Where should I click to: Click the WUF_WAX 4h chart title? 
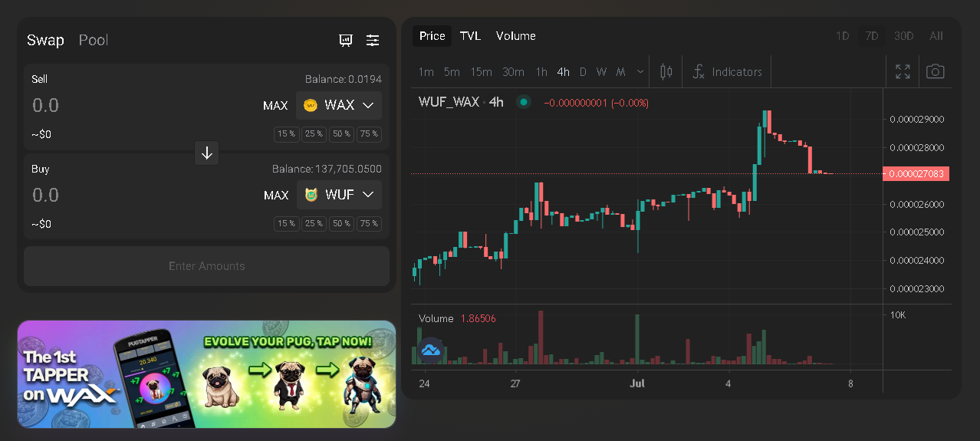461,102
